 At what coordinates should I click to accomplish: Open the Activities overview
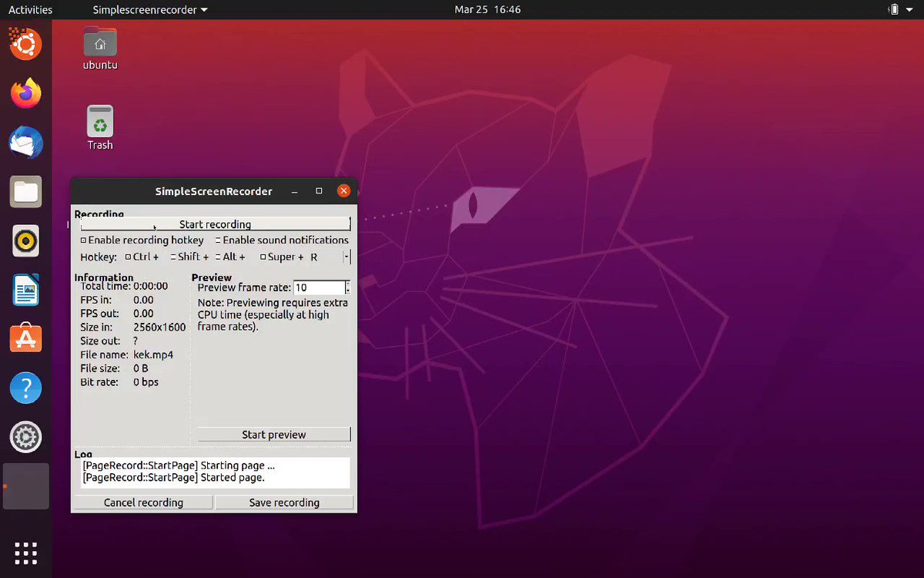click(31, 10)
